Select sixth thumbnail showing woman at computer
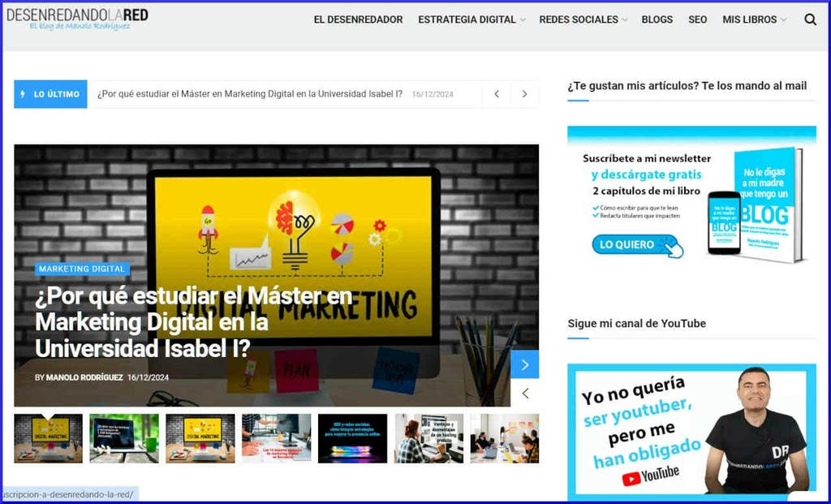Image resolution: width=831 pixels, height=504 pixels. [428, 438]
